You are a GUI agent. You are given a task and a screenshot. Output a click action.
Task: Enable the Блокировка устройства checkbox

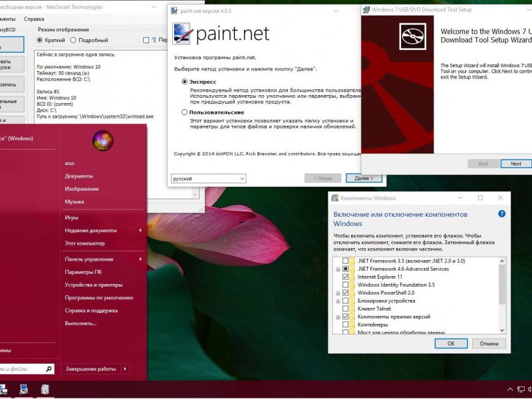pyautogui.click(x=345, y=301)
